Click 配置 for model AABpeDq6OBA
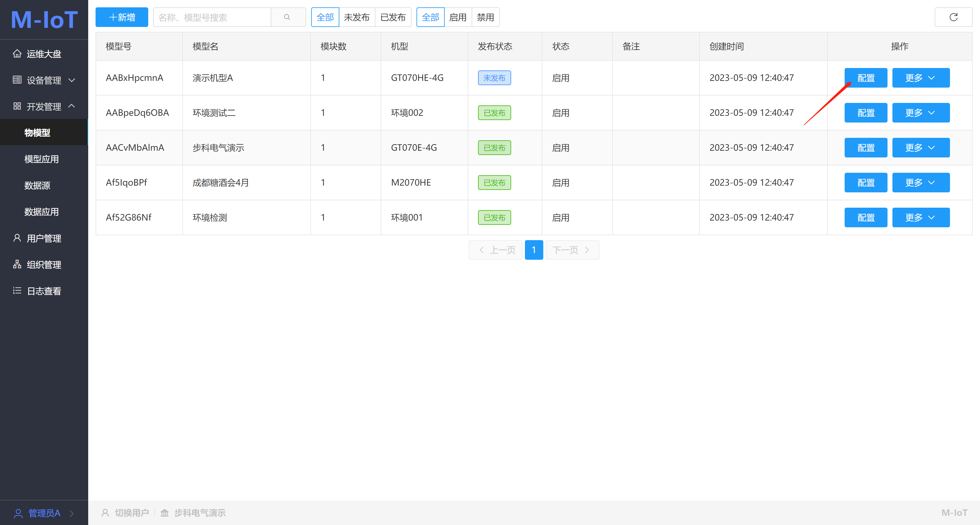This screenshot has height=525, width=980. click(866, 113)
